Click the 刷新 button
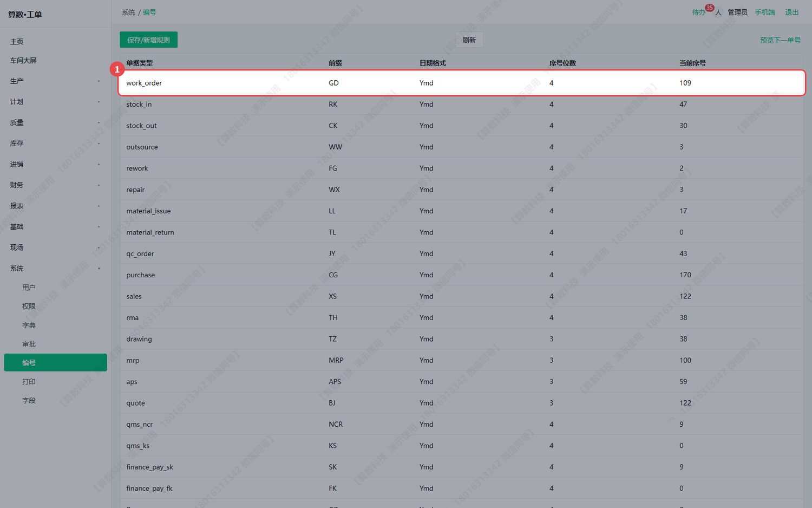 pyautogui.click(x=469, y=40)
